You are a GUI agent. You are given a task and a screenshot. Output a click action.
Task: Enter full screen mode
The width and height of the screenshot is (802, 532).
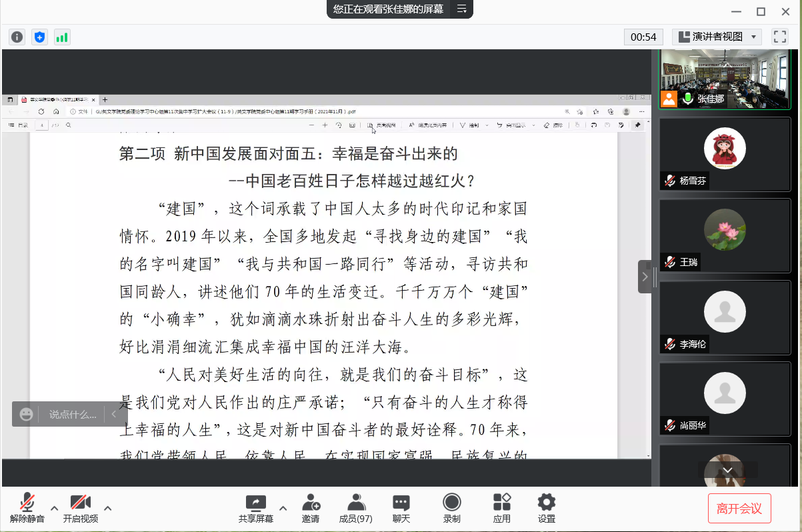[x=779, y=37]
